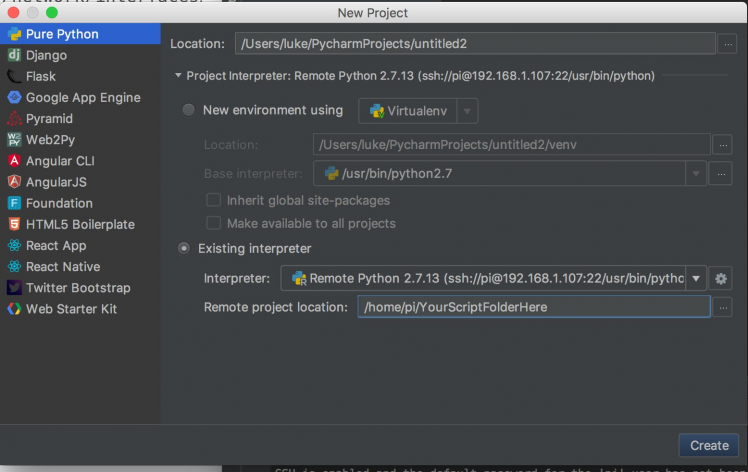Collapse the Project Interpreter section triangle
Screen dimensions: 748x472
click(x=178, y=75)
